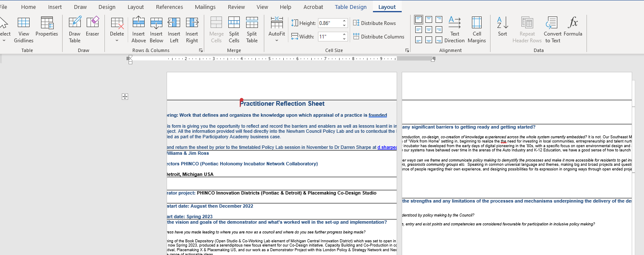The width and height of the screenshot is (644, 255).
Task: Select Align Bottom Center alignment
Action: 429,40
